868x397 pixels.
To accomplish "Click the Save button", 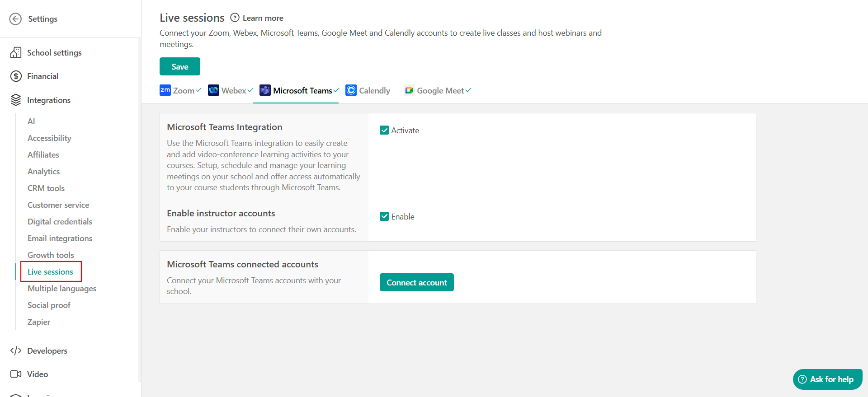I will point(180,66).
